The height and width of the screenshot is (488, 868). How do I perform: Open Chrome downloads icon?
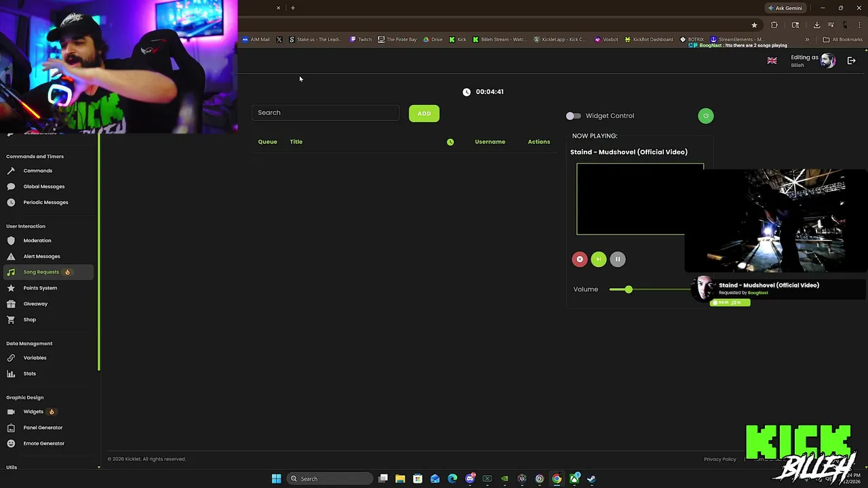(816, 25)
